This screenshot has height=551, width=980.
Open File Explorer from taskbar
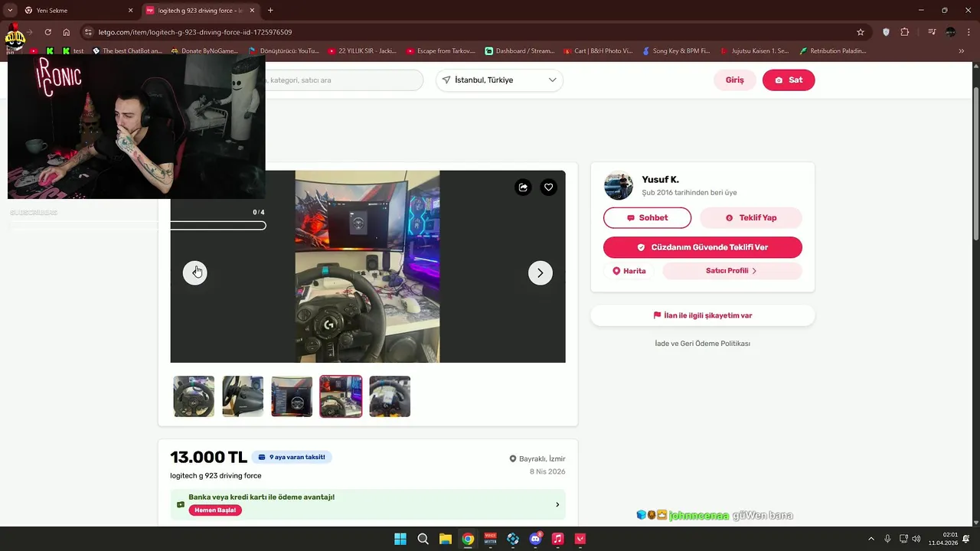445,539
